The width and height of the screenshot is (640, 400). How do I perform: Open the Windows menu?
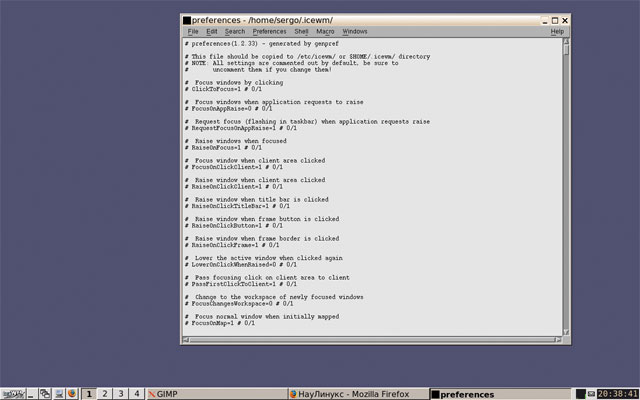(x=355, y=31)
